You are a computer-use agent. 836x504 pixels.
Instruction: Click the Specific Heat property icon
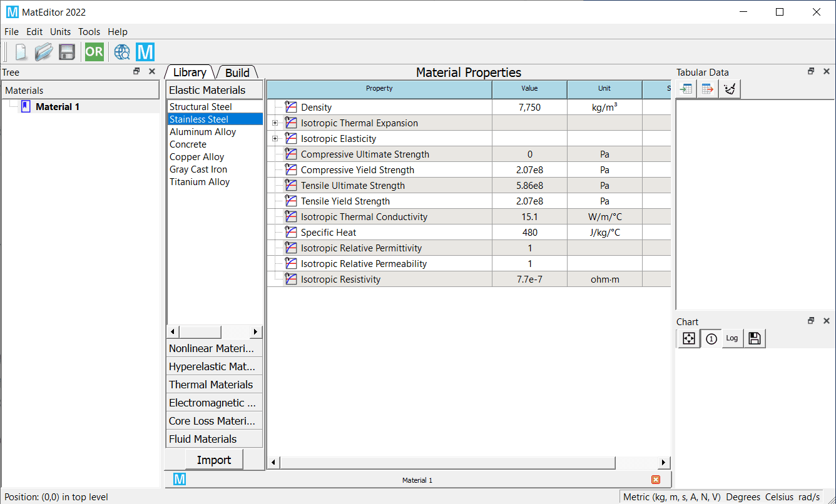(x=290, y=232)
